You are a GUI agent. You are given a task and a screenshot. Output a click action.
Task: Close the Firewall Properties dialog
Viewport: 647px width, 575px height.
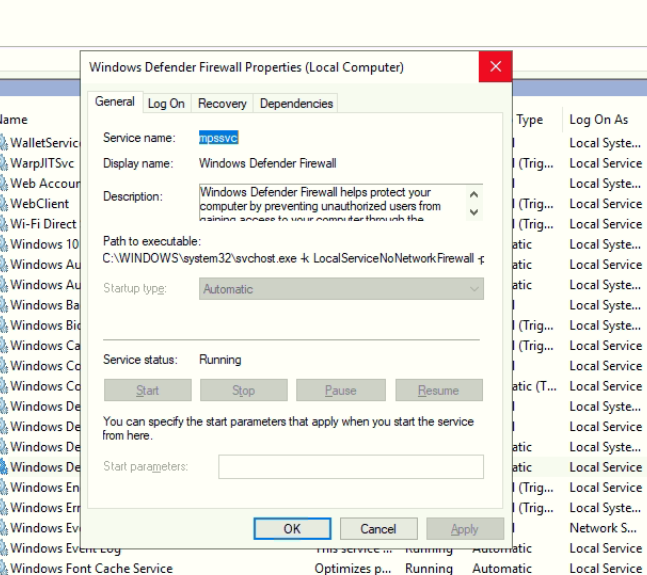point(496,66)
